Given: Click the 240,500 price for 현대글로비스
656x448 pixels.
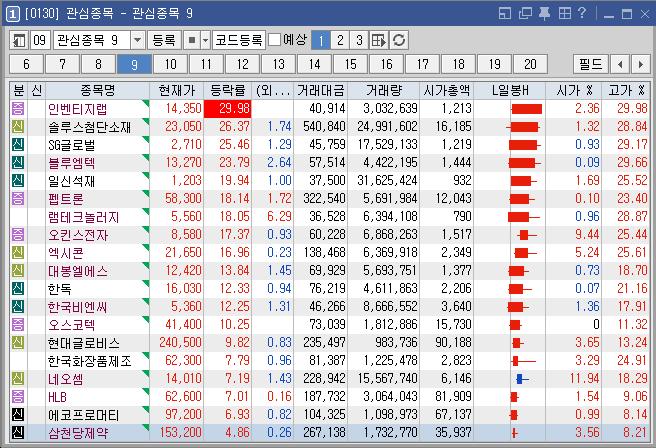Looking at the screenshot, I should [180, 343].
